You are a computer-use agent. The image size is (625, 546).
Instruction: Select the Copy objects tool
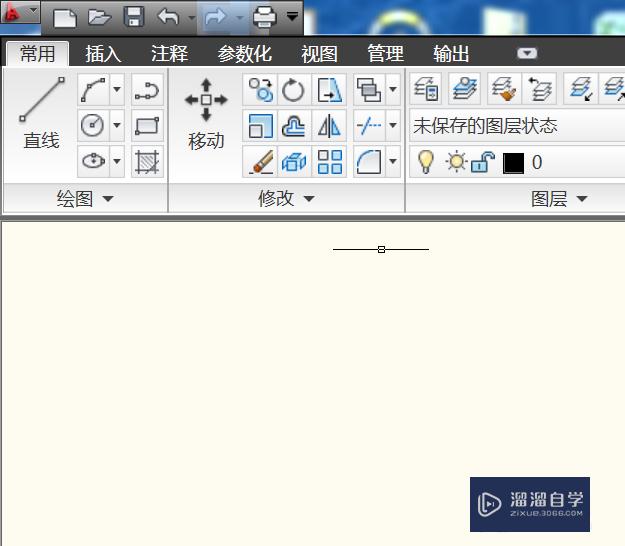tap(260, 90)
